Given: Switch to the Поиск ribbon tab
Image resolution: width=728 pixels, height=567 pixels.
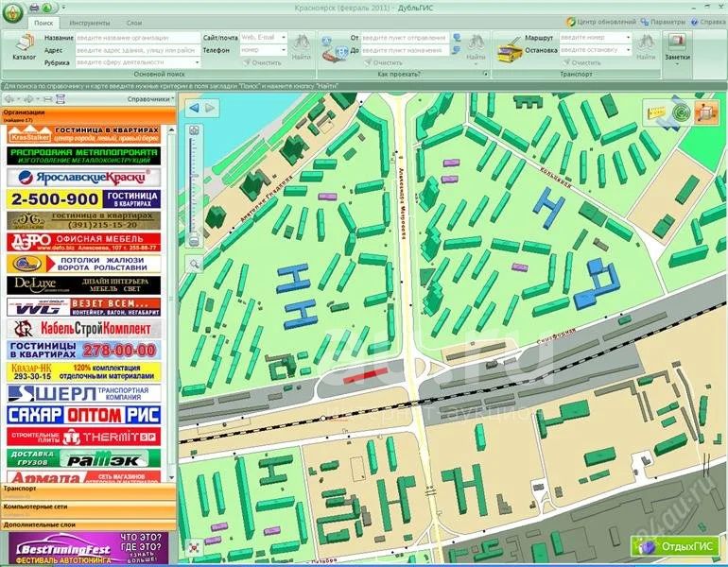Looking at the screenshot, I should tap(43, 23).
